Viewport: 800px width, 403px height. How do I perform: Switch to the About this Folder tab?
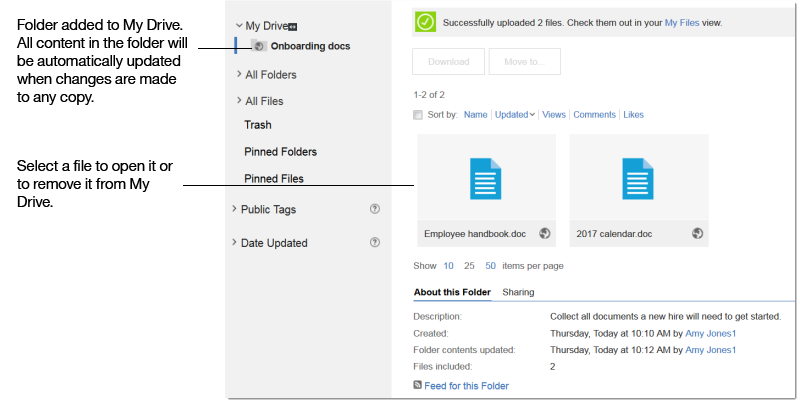[452, 292]
